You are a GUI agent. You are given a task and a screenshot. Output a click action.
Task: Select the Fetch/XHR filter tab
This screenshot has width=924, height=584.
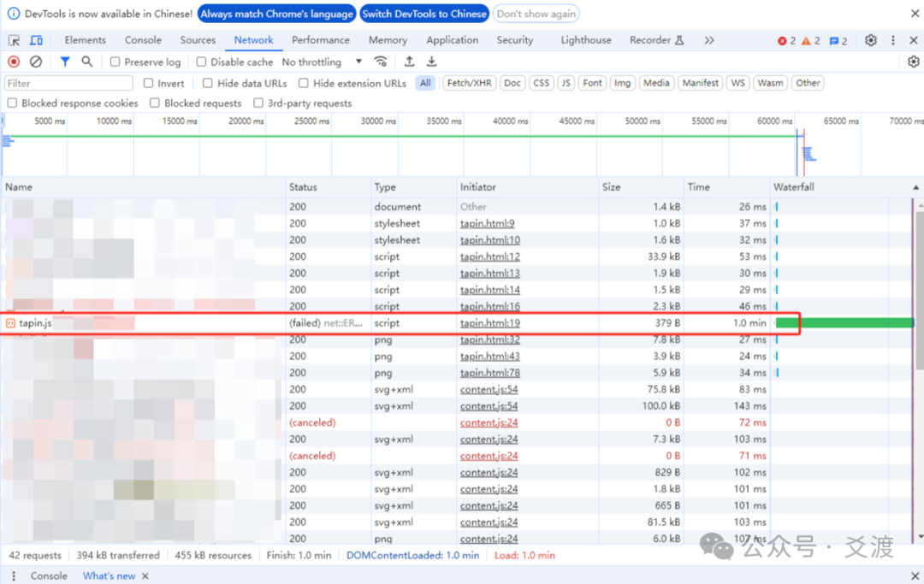tap(469, 82)
